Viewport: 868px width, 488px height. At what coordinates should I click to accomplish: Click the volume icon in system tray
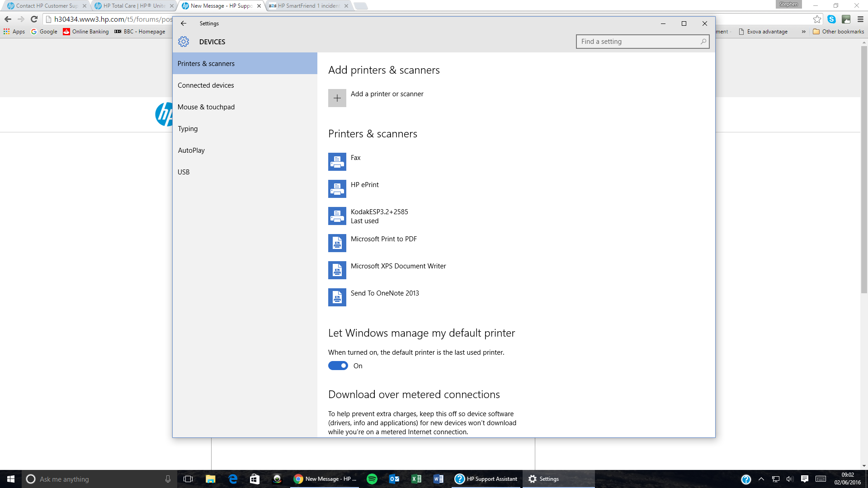point(790,479)
